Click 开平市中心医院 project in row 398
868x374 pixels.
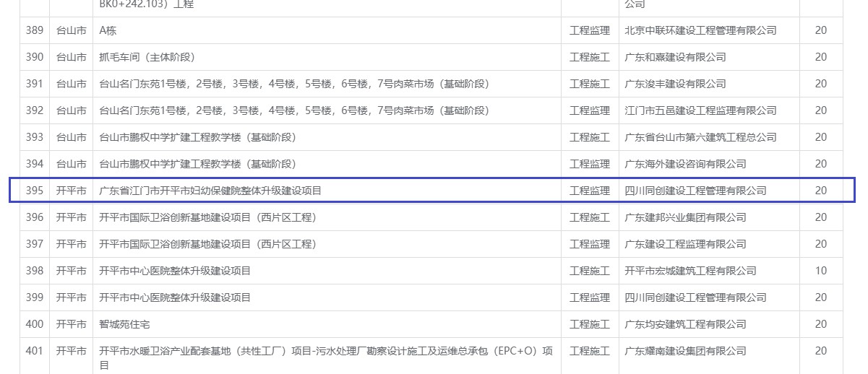coord(175,271)
